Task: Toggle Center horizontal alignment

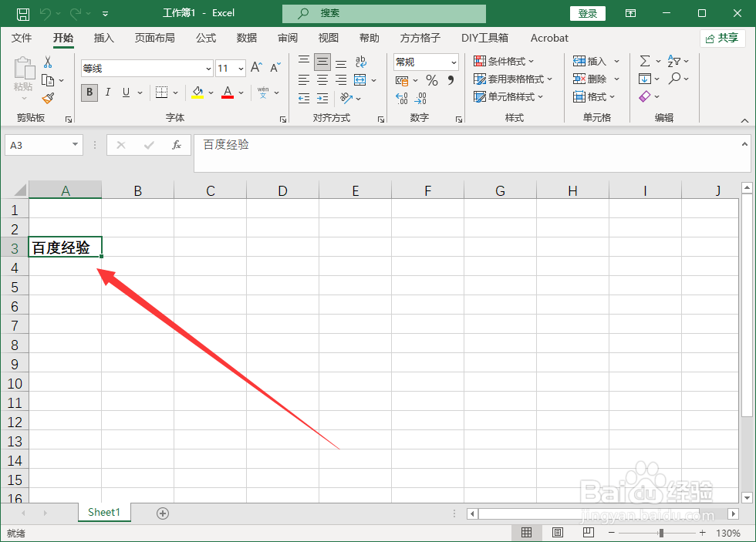Action: [x=322, y=80]
